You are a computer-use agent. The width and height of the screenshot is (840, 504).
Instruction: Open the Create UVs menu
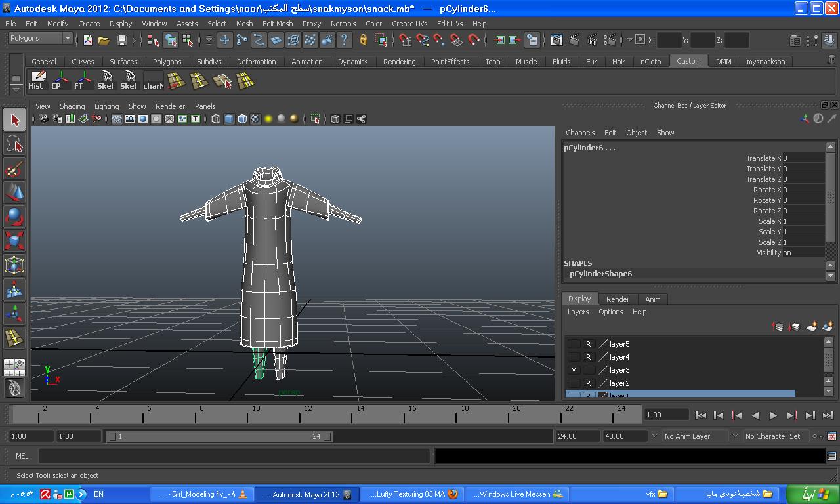pyautogui.click(x=409, y=24)
